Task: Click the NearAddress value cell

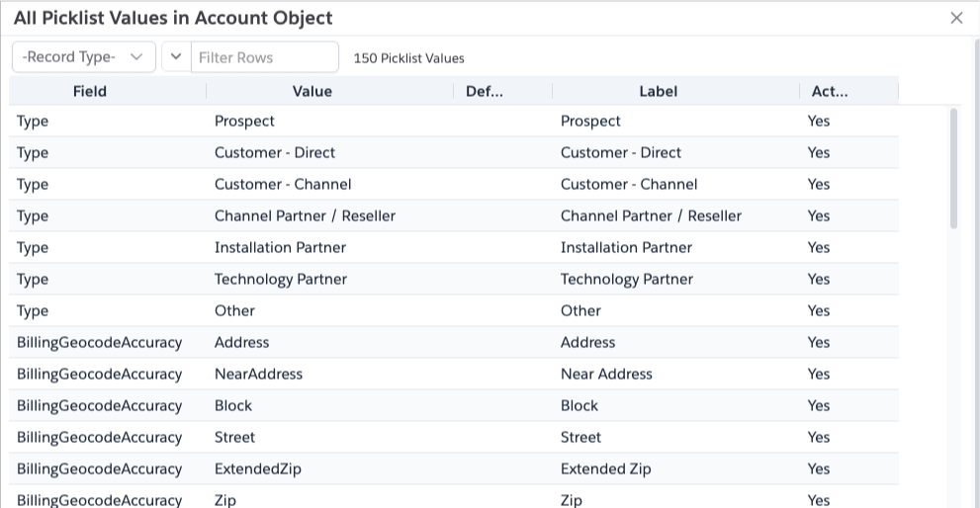Action: point(259,374)
